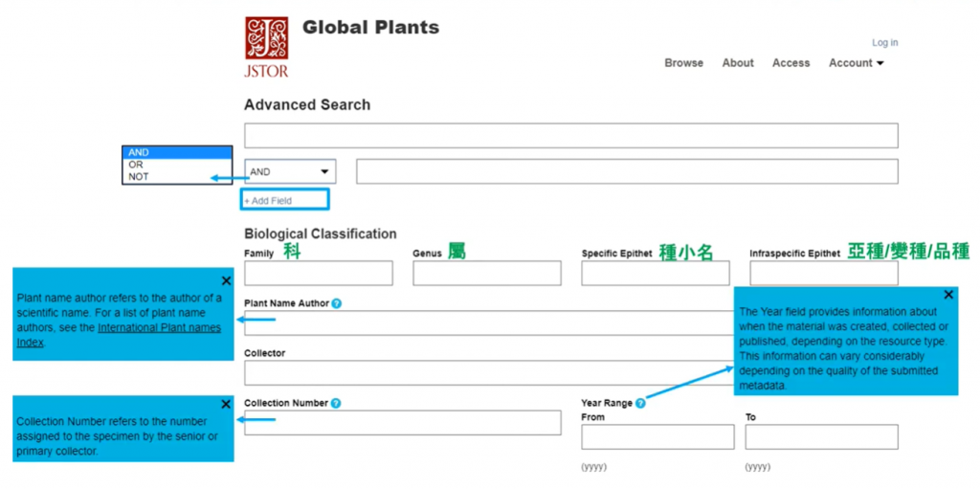Focus the Genus text box
This screenshot has width=980, height=489.
486,274
